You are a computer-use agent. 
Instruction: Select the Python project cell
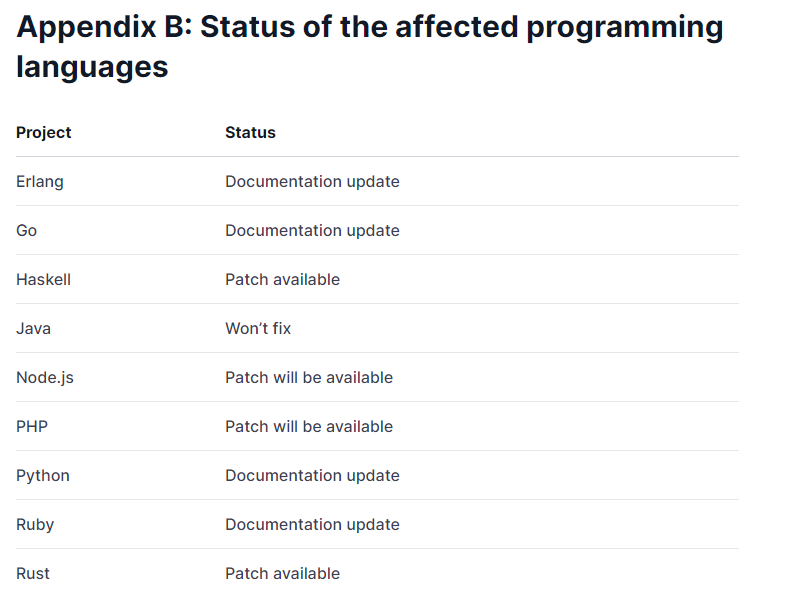43,475
